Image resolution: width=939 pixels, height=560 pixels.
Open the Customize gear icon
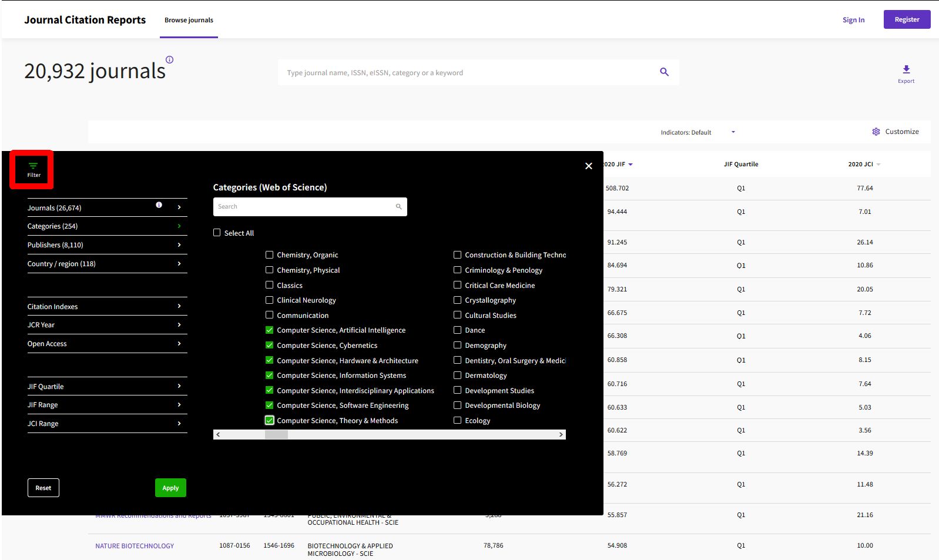(x=876, y=132)
